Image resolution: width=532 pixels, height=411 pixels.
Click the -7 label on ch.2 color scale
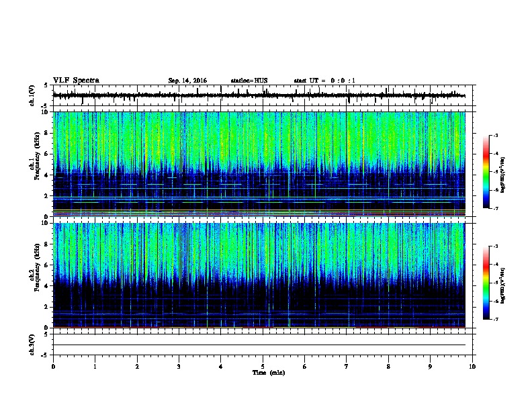(496, 319)
